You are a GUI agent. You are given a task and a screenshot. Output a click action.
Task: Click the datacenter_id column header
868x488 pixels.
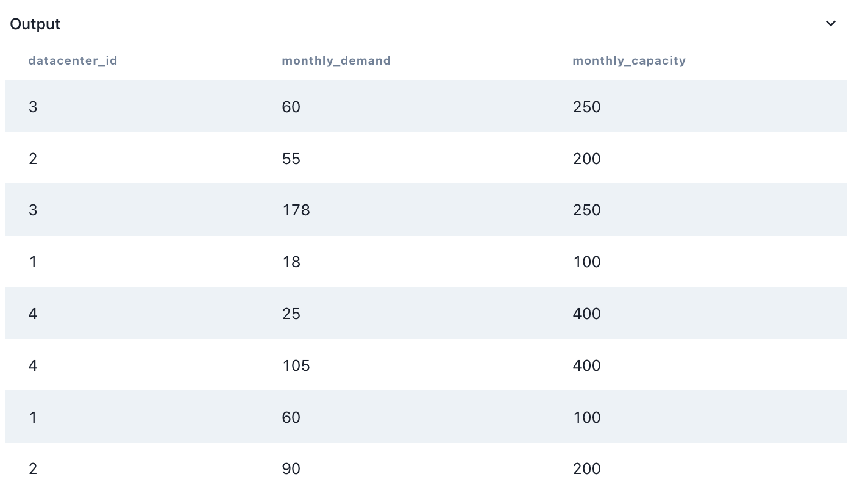73,60
